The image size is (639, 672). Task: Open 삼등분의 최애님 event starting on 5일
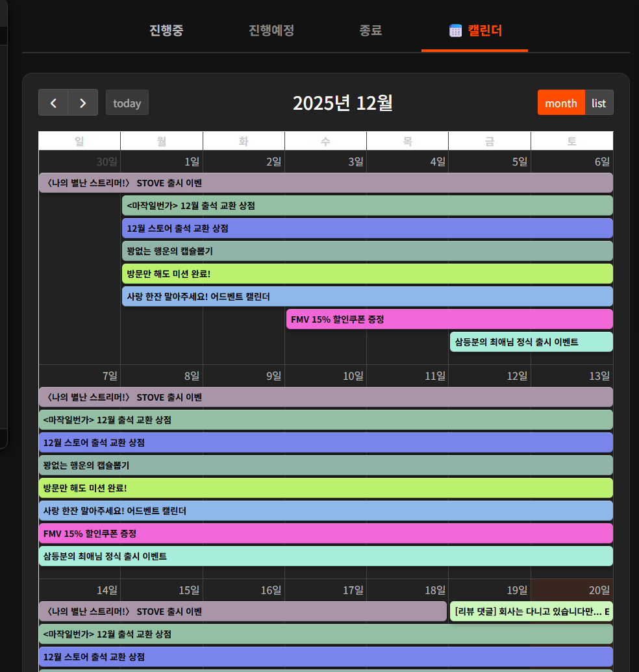click(531, 342)
